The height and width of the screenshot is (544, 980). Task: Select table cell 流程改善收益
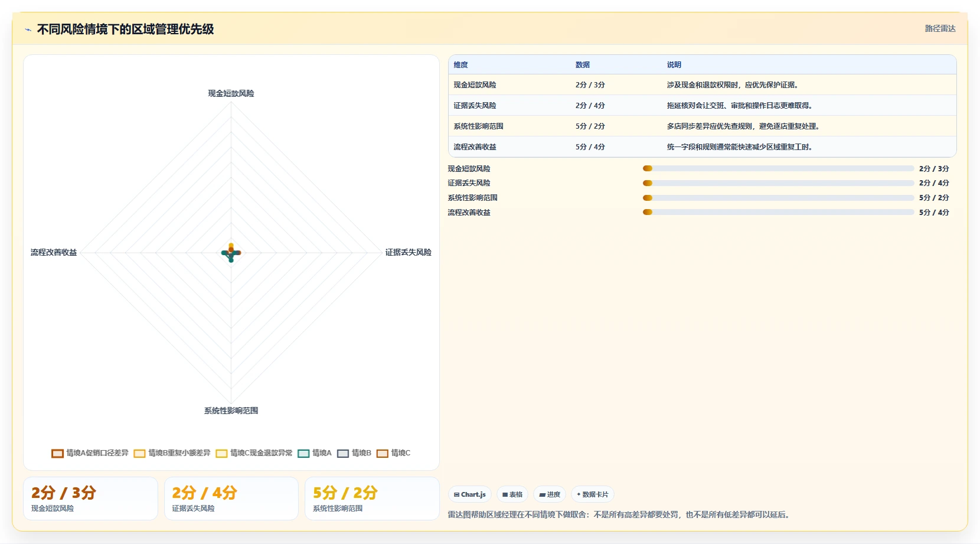(x=475, y=147)
